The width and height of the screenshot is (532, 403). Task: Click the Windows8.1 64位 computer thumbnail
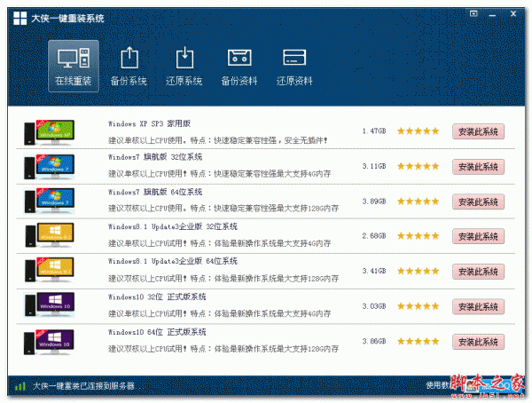(49, 271)
